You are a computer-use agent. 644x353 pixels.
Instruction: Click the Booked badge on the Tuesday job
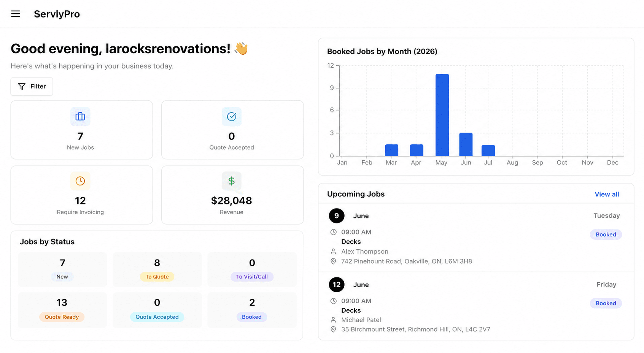(606, 234)
